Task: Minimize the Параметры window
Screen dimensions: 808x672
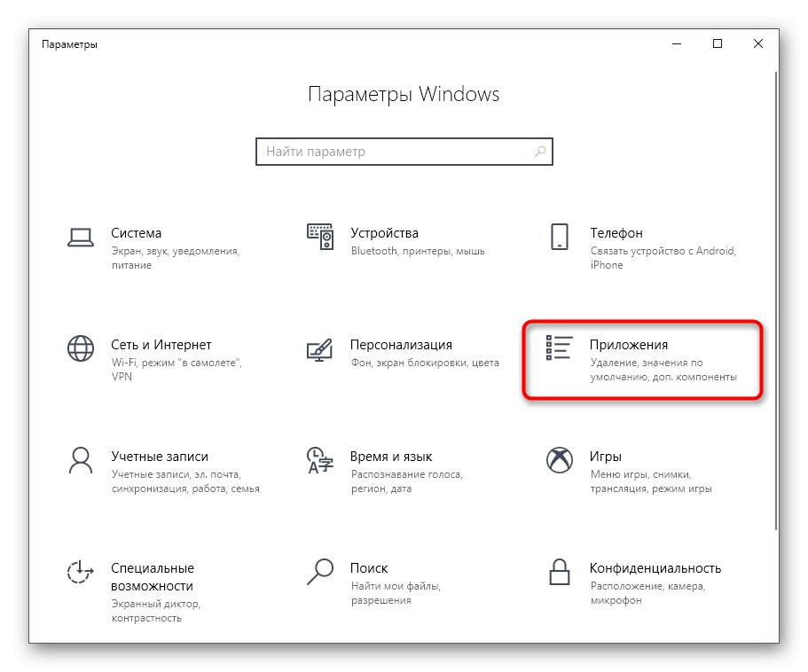Action: (x=677, y=44)
